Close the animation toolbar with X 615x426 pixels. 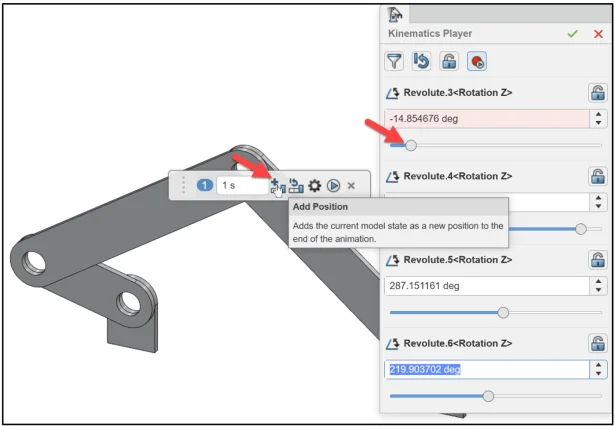[351, 186]
